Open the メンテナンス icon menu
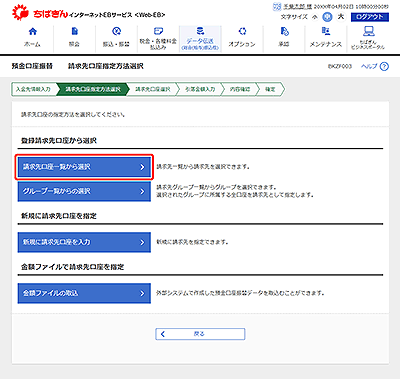Image resolution: width=400 pixels, height=379 pixels. (x=326, y=32)
